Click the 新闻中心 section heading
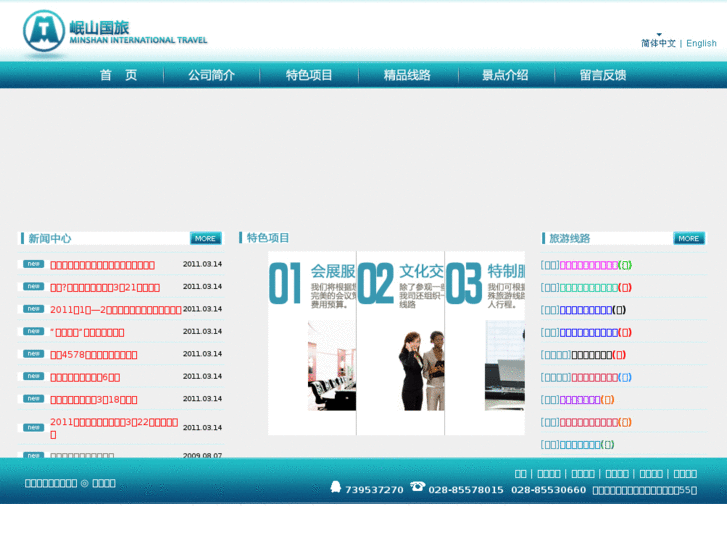727x545 pixels. [x=50, y=238]
